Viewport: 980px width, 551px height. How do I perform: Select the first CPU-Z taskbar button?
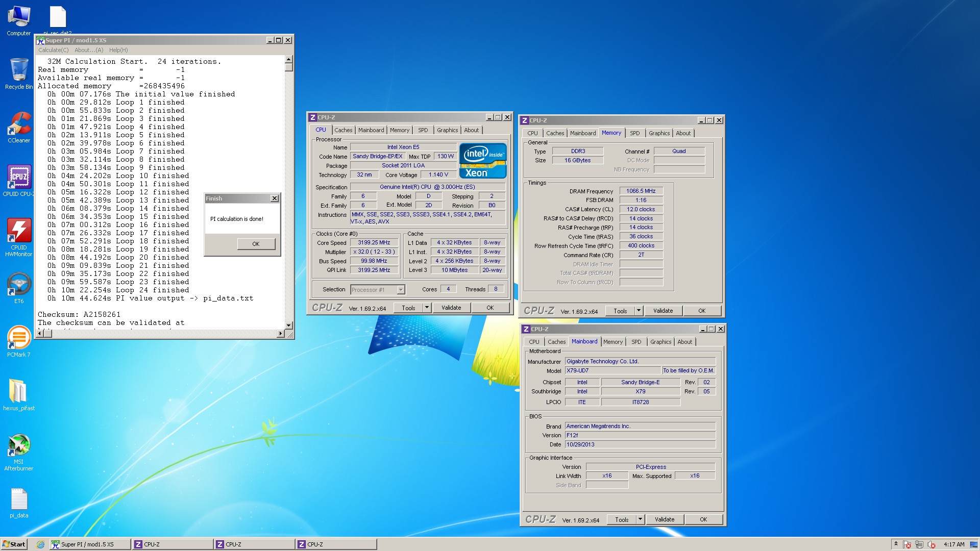(x=172, y=544)
